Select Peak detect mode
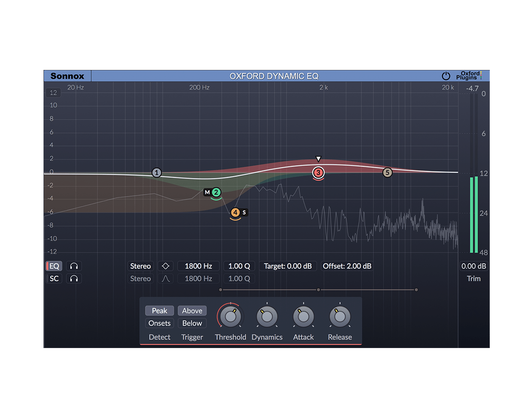 tap(159, 311)
